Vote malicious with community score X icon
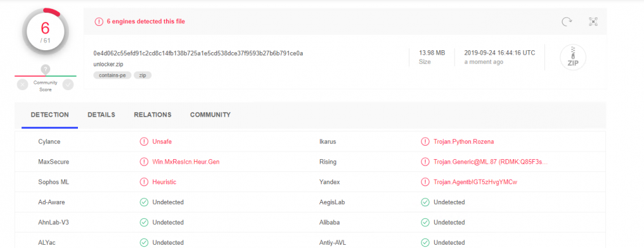 23,84
